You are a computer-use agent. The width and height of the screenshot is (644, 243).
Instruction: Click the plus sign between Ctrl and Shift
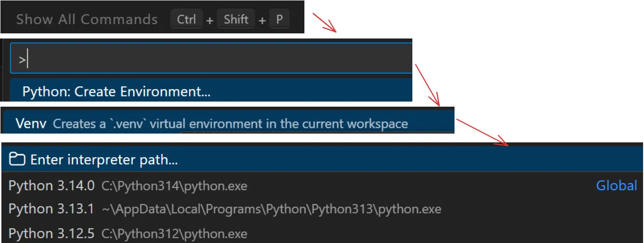[x=210, y=20]
